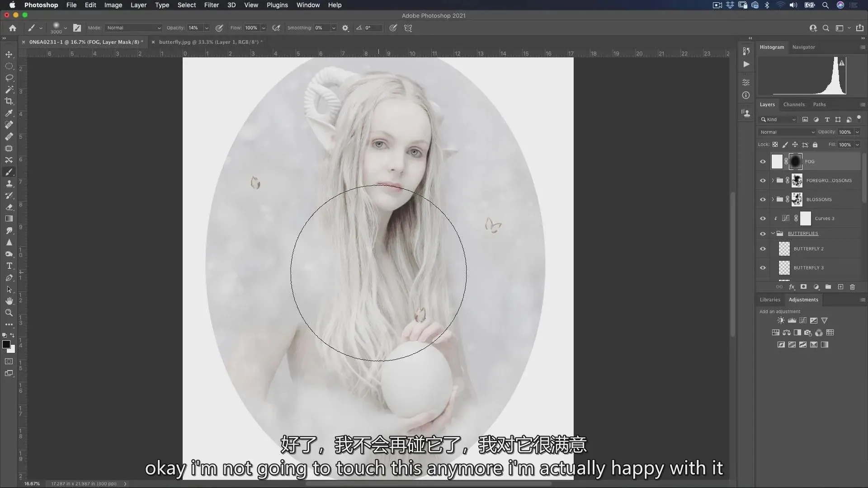Select the Eyedropper tool
This screenshot has height=488, width=868.
(x=9, y=113)
